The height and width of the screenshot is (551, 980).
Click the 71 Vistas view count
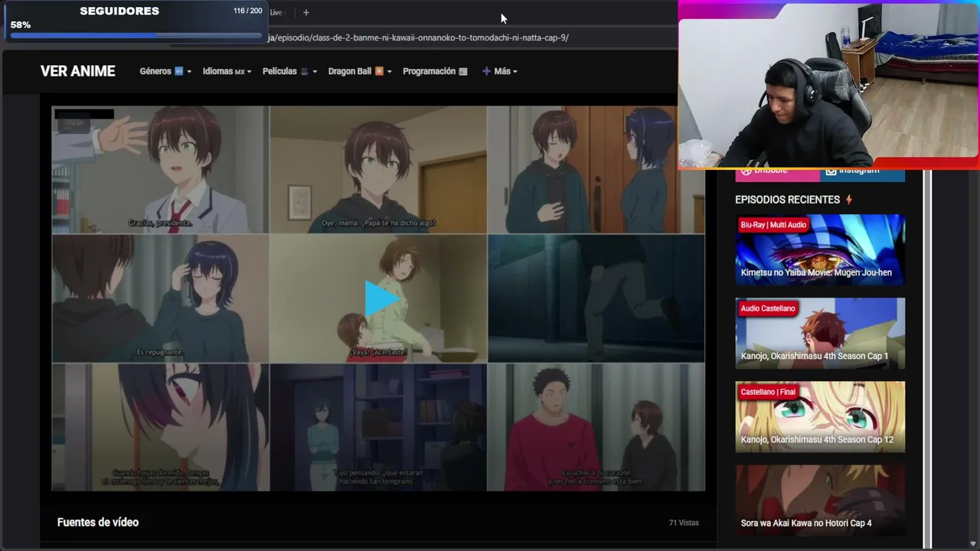(x=684, y=523)
